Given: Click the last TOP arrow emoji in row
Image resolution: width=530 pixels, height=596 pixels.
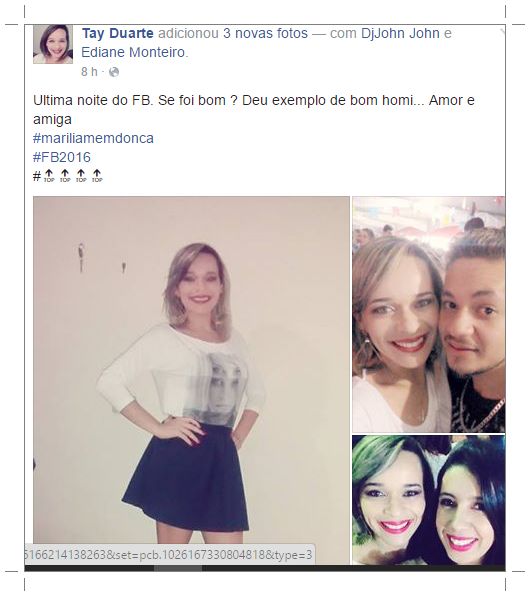Looking at the screenshot, I should tap(97, 176).
